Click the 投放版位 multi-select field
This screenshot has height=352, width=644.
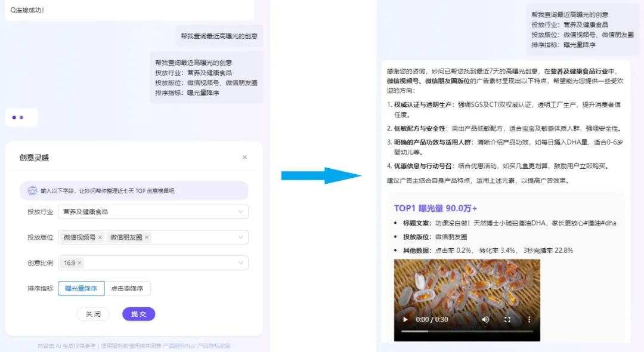coord(153,237)
